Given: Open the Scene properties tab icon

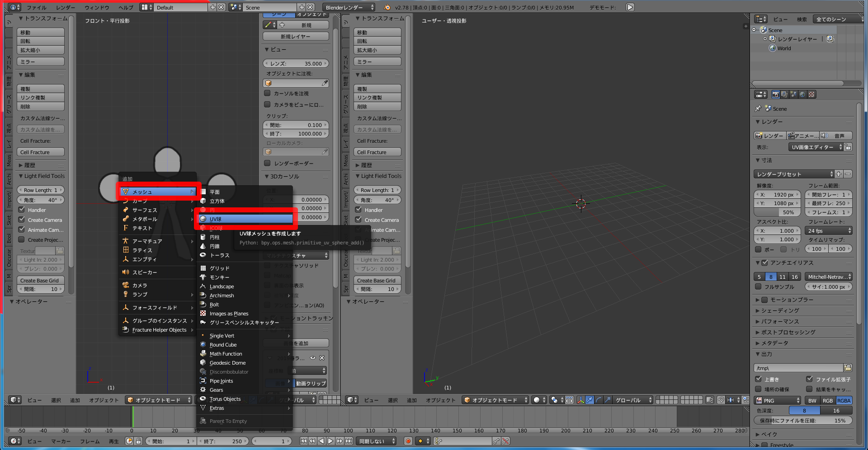Looking at the screenshot, I should click(x=793, y=94).
